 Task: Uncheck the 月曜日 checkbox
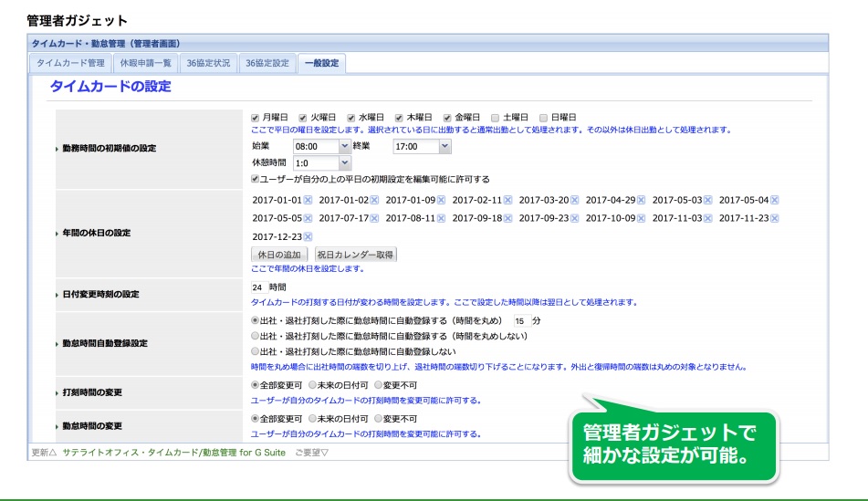[256, 118]
